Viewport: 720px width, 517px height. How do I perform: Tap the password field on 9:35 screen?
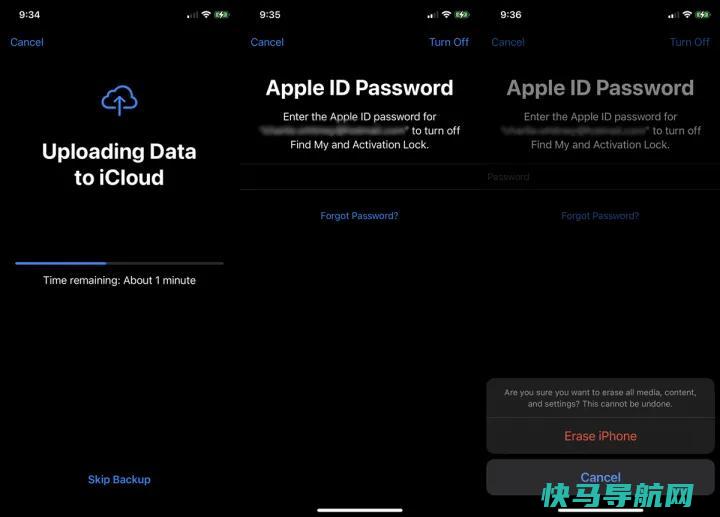tap(360, 177)
